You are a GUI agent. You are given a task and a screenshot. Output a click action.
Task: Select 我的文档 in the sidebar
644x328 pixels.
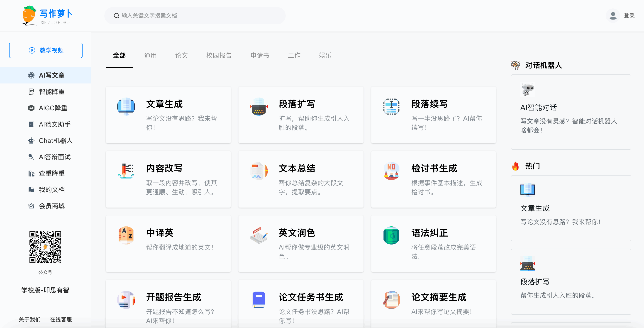point(45,190)
